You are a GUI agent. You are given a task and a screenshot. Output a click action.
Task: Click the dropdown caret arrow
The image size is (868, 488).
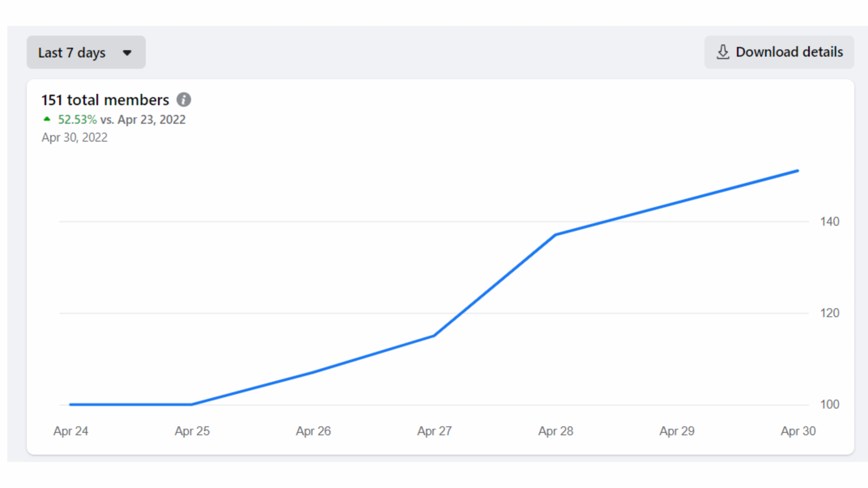pyautogui.click(x=127, y=53)
